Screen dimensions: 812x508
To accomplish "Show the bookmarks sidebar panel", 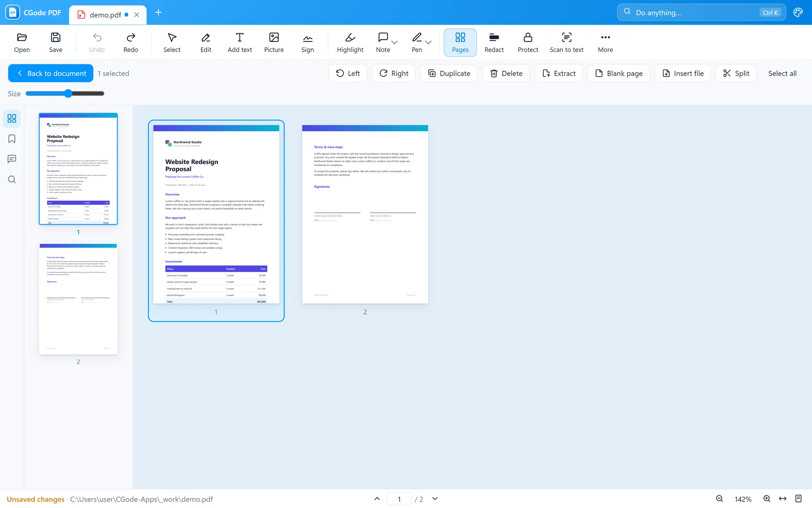I will (12, 139).
